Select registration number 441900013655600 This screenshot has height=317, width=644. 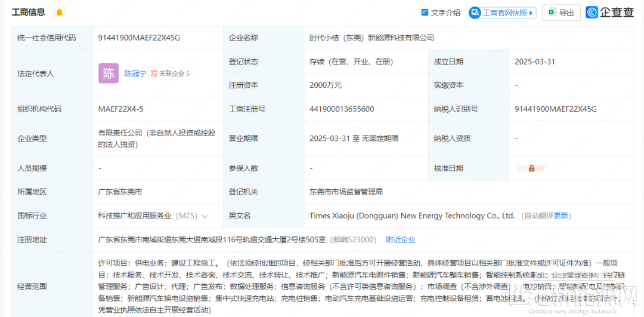[342, 109]
